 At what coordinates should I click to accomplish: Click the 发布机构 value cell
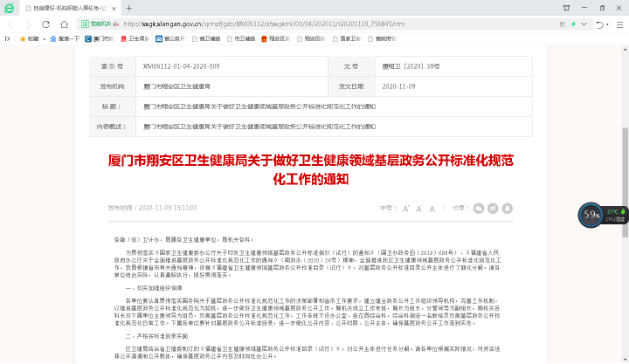[x=232, y=86]
